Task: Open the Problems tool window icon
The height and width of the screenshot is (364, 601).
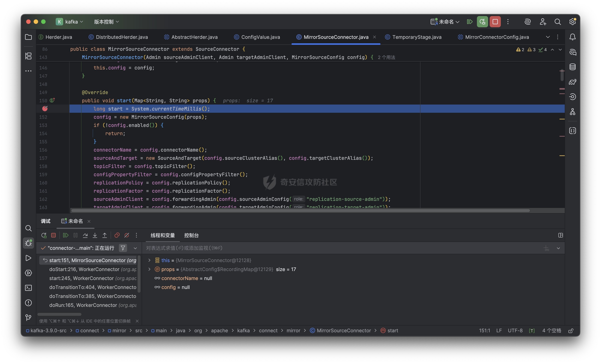Action: [x=28, y=303]
